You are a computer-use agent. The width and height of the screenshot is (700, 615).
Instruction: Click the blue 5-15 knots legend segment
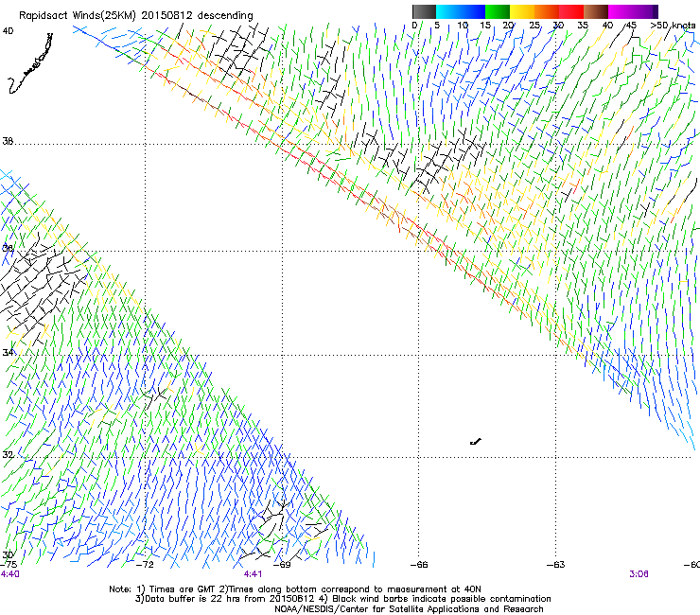(461, 11)
